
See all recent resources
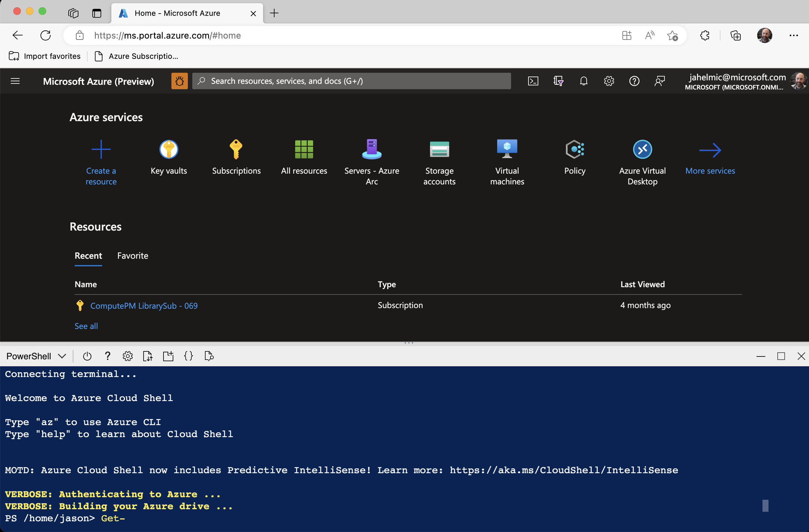86,326
